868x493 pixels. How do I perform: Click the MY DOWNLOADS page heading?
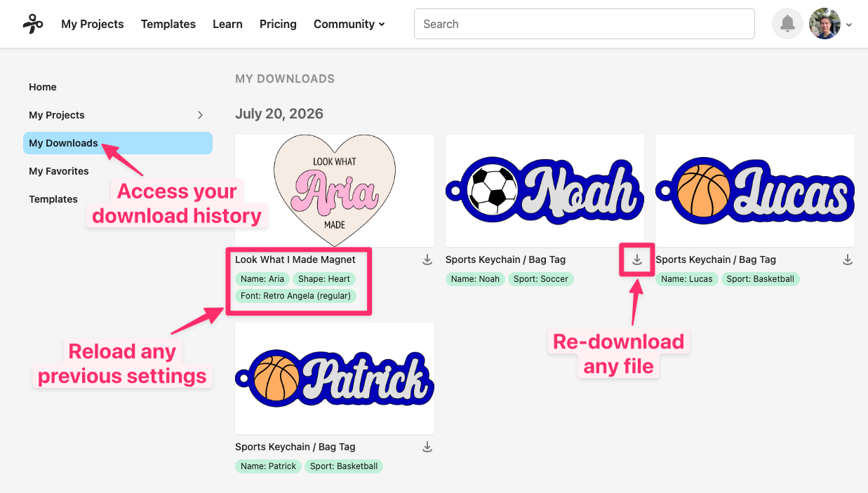285,79
